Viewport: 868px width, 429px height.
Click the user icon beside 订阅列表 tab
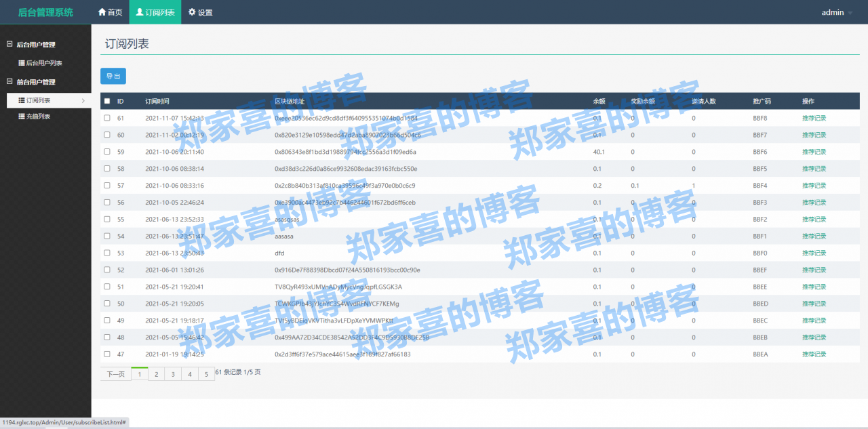click(140, 12)
